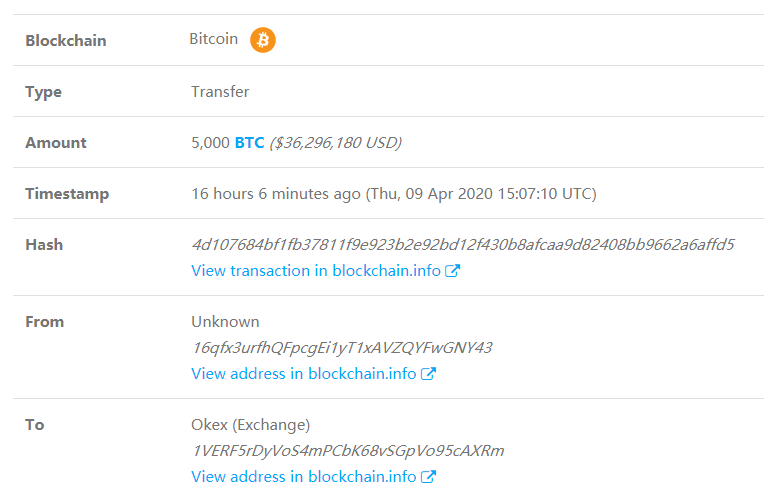Click the Hash row label
This screenshot has width=764, height=500.
tap(44, 245)
